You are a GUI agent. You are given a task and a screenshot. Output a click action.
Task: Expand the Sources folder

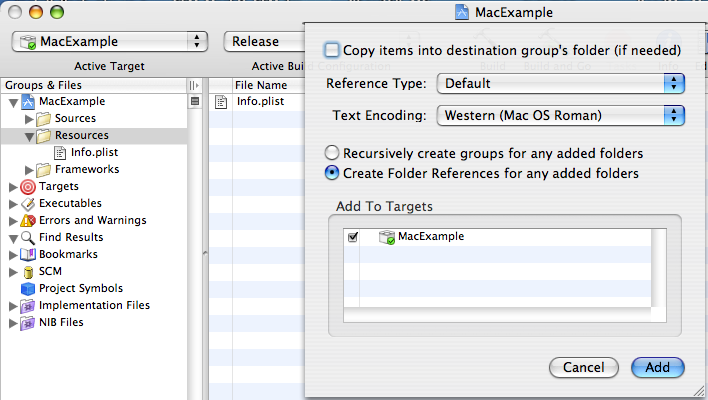coord(29,119)
